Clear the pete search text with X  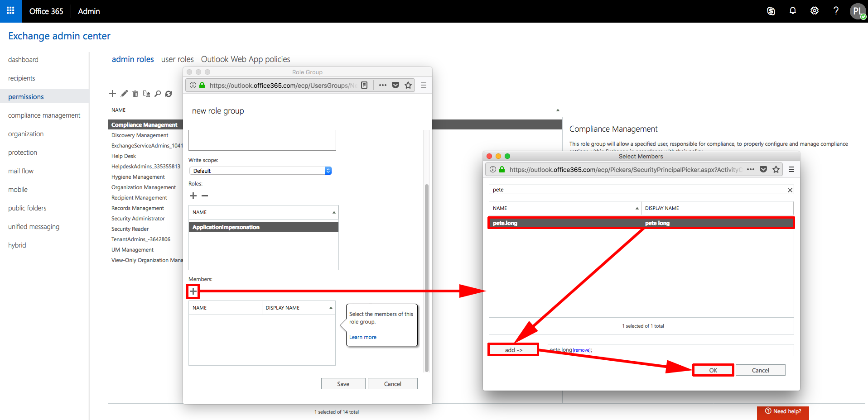pyautogui.click(x=790, y=190)
